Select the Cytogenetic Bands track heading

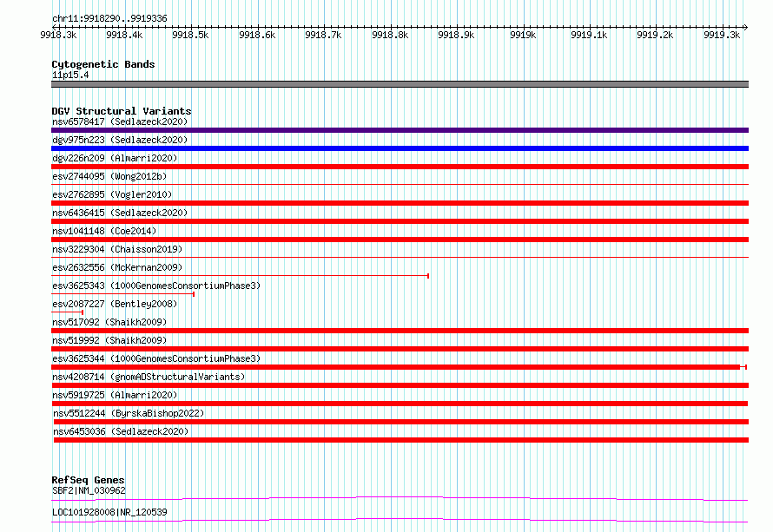coord(103,64)
